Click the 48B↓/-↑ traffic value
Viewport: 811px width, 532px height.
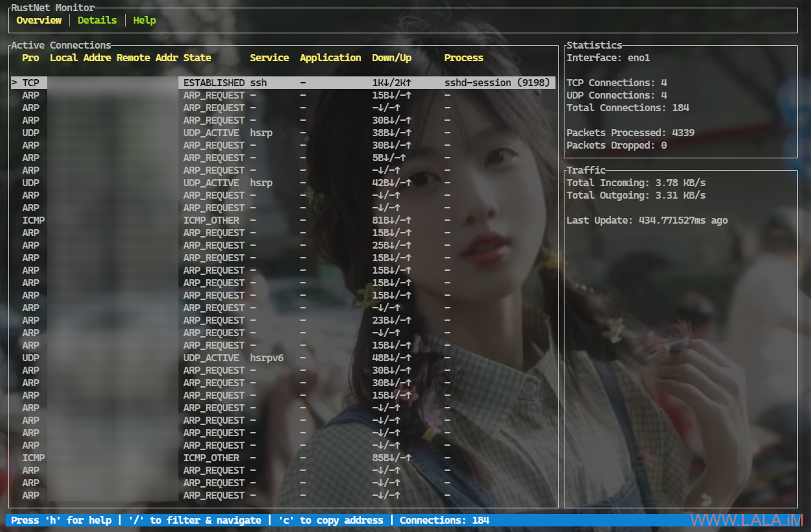(392, 358)
